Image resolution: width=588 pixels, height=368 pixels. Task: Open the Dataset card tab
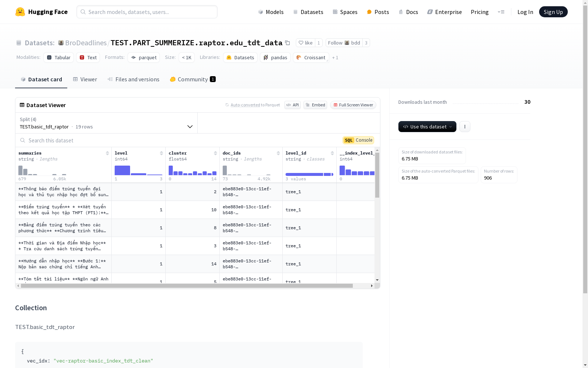(x=41, y=79)
